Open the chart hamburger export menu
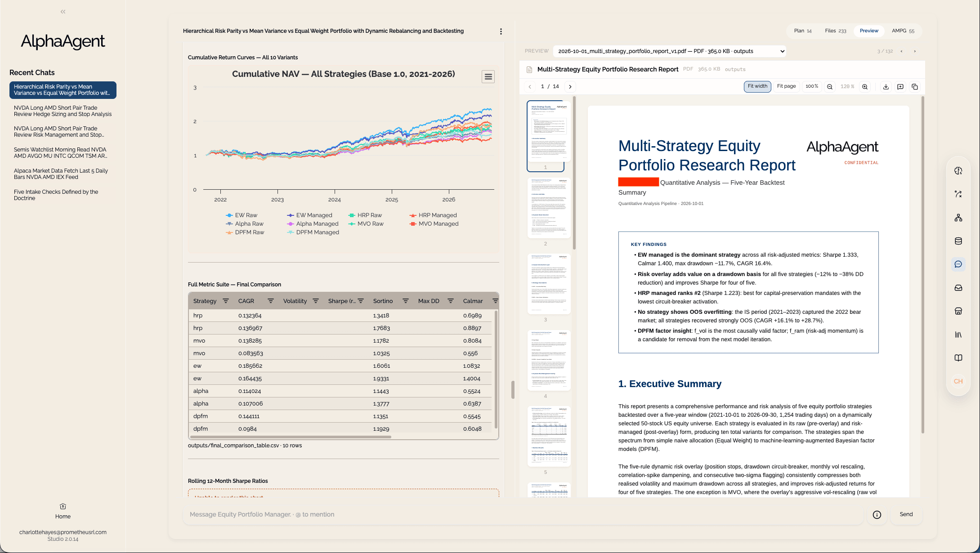The height and width of the screenshot is (553, 980). (488, 77)
